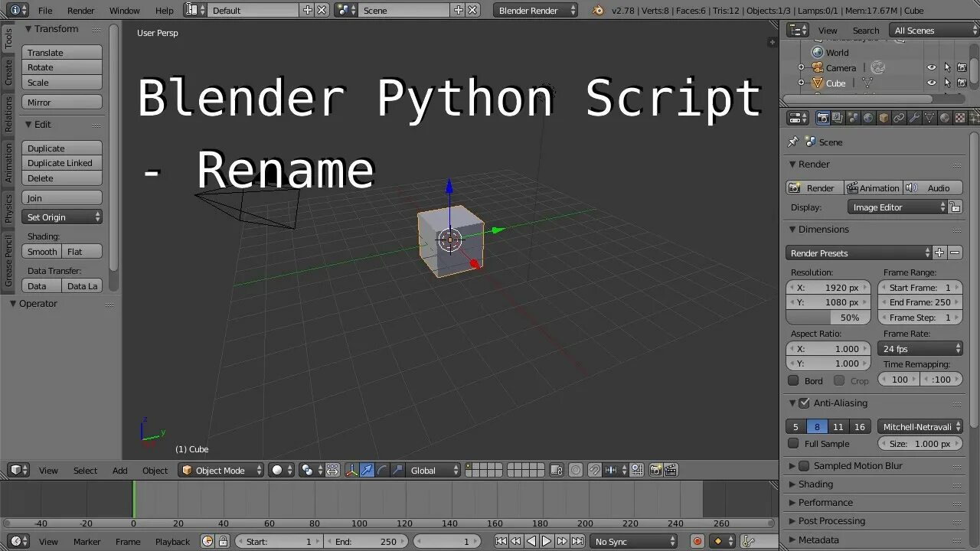Toggle Camera visibility eye in outliner
Screen dimensions: 980x551
(932, 67)
